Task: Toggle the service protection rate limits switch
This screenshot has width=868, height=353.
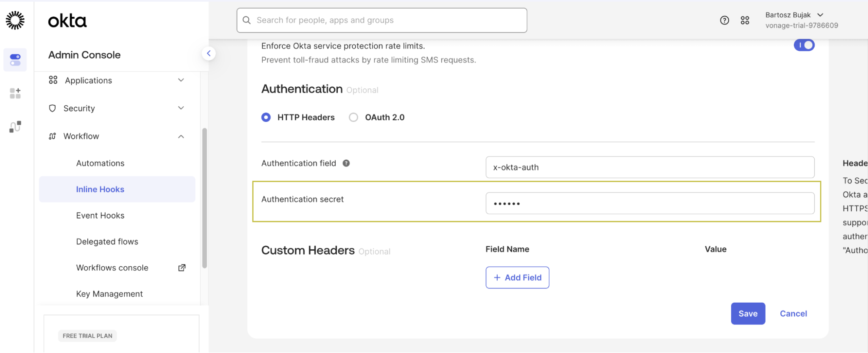Action: tap(804, 45)
